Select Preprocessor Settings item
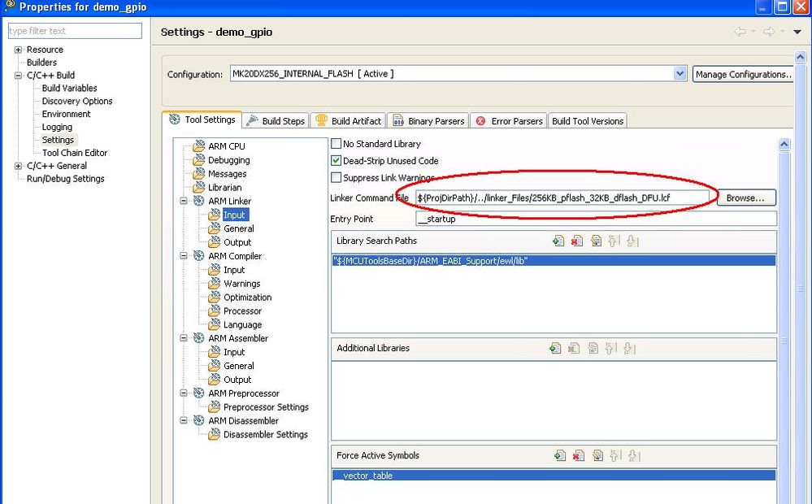Image resolution: width=812 pixels, height=504 pixels. (266, 407)
